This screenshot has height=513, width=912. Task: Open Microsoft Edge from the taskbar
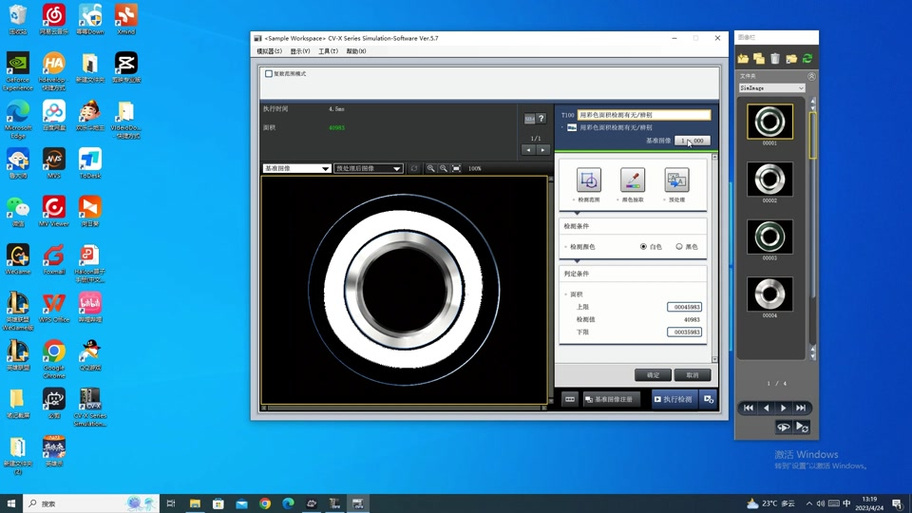coord(288,504)
